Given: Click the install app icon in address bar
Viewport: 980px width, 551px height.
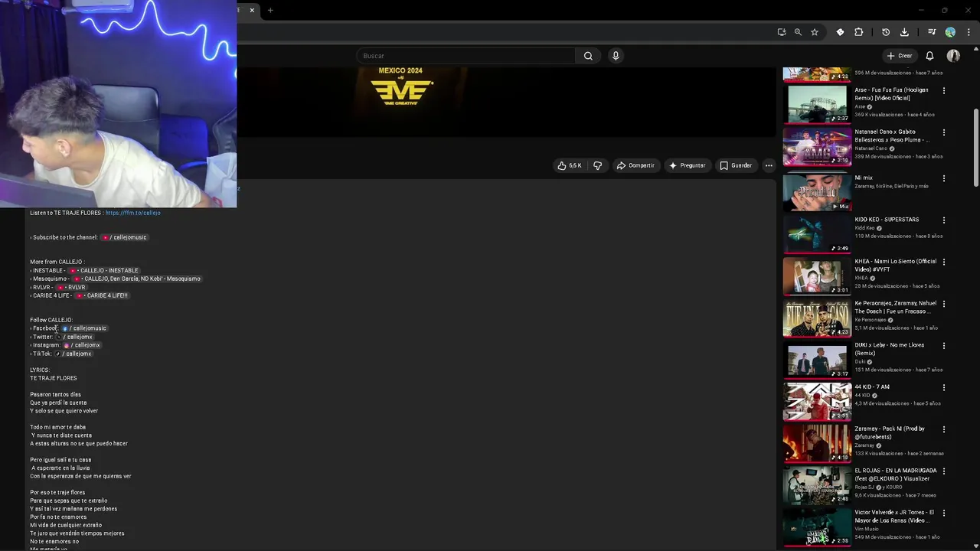Looking at the screenshot, I should 781,32.
